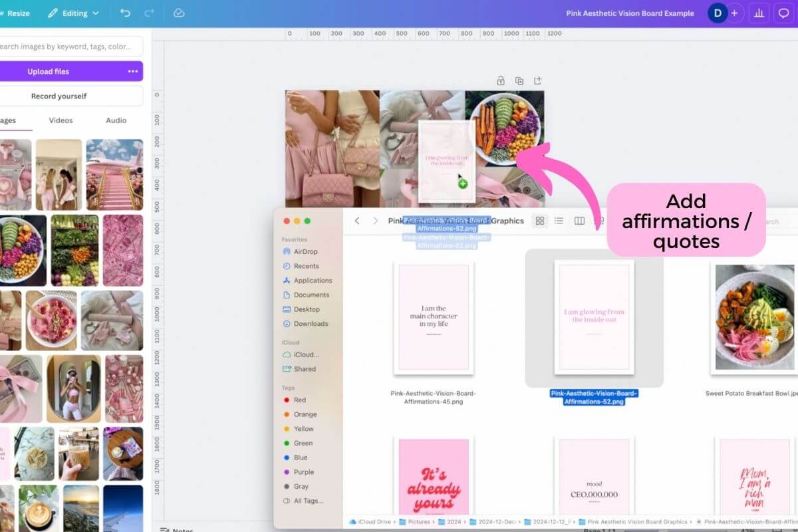Click the duplicate page icon above canvas
The height and width of the screenshot is (532, 798).
click(x=519, y=80)
